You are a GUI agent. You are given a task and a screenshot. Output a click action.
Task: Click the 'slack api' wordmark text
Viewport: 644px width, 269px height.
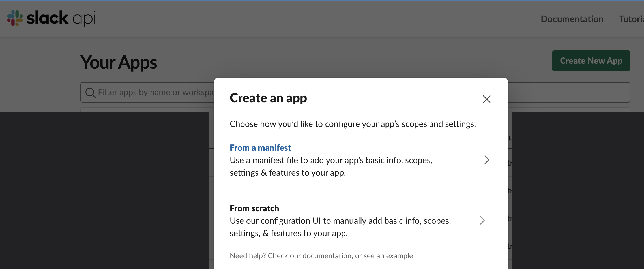tap(61, 18)
